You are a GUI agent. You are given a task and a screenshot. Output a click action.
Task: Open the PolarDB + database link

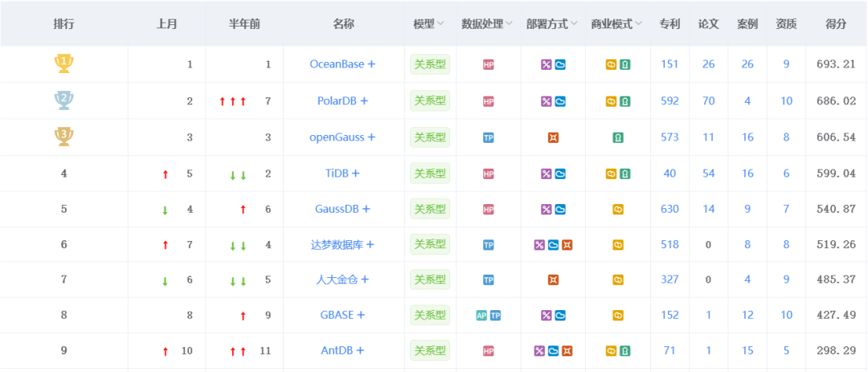342,101
